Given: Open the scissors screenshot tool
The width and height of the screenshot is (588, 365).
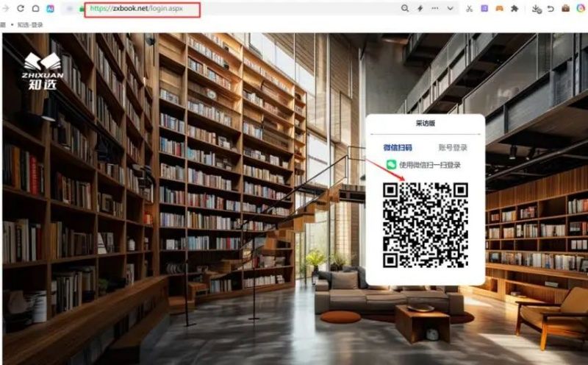Looking at the screenshot, I should 469,8.
